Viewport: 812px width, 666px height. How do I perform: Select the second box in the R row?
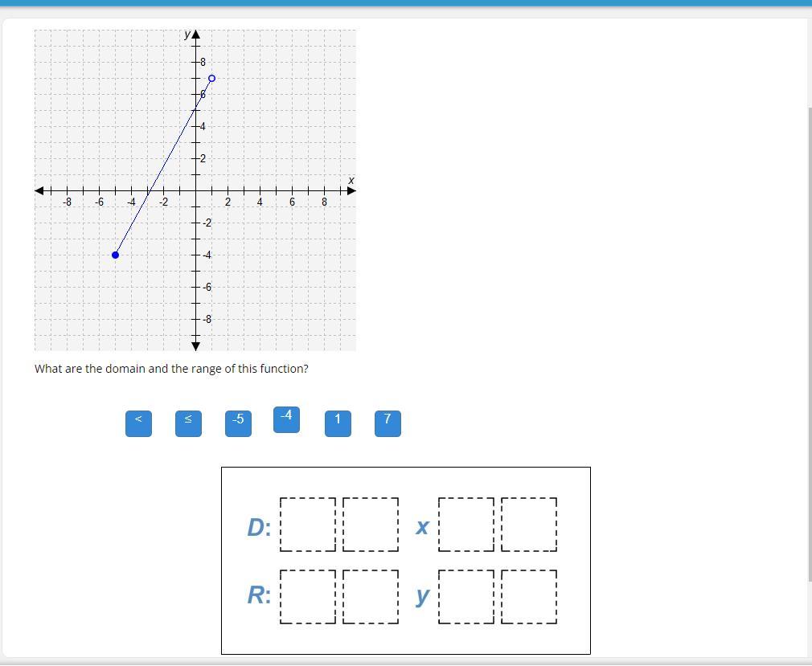pyautogui.click(x=371, y=597)
